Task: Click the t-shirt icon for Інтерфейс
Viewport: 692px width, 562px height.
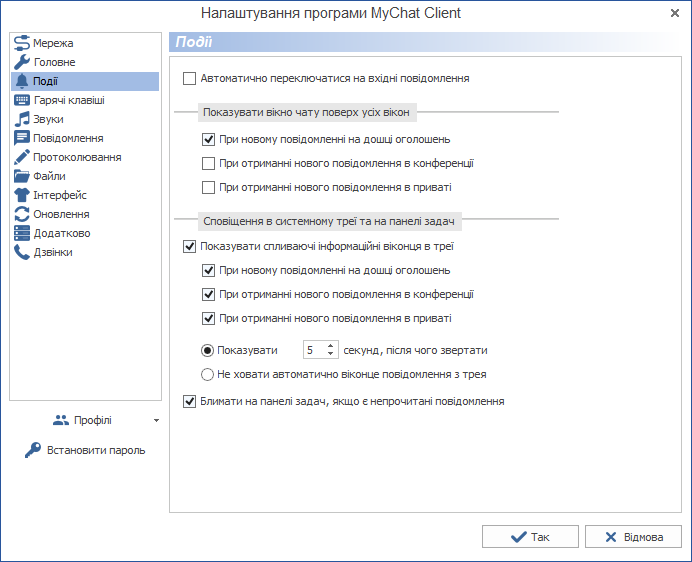Action: [x=22, y=195]
